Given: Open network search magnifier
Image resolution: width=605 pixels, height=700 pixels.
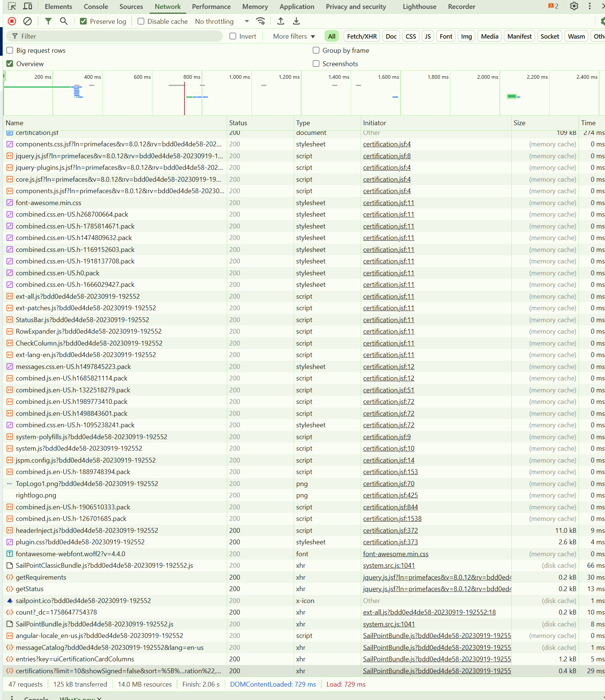Looking at the screenshot, I should [64, 21].
